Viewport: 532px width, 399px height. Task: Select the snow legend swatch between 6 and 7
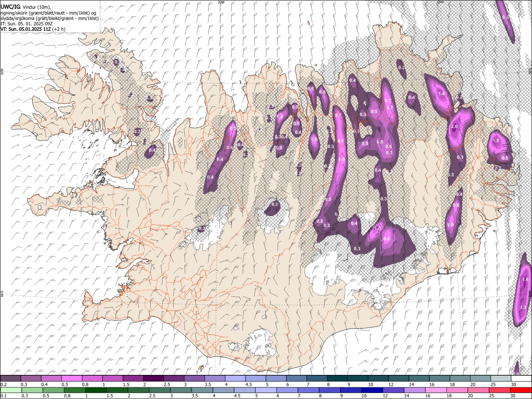pyautogui.click(x=296, y=379)
